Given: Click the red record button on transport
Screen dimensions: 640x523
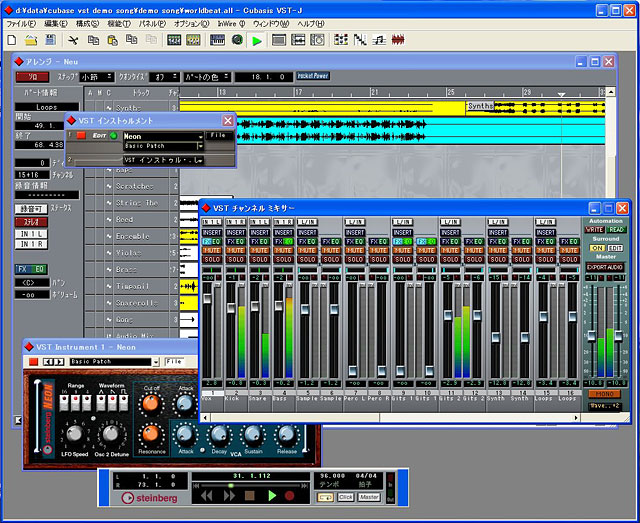Looking at the screenshot, I should [289, 496].
